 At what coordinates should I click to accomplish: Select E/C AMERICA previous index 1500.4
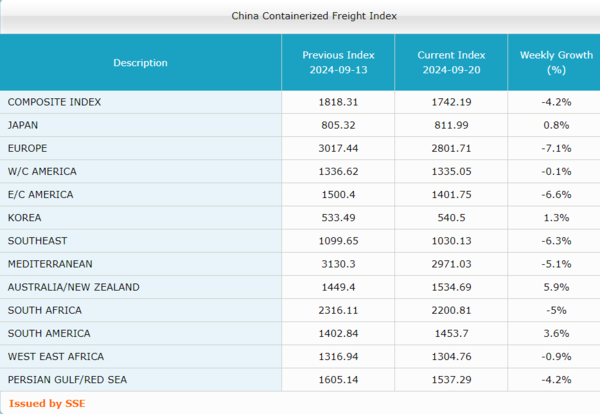337,194
